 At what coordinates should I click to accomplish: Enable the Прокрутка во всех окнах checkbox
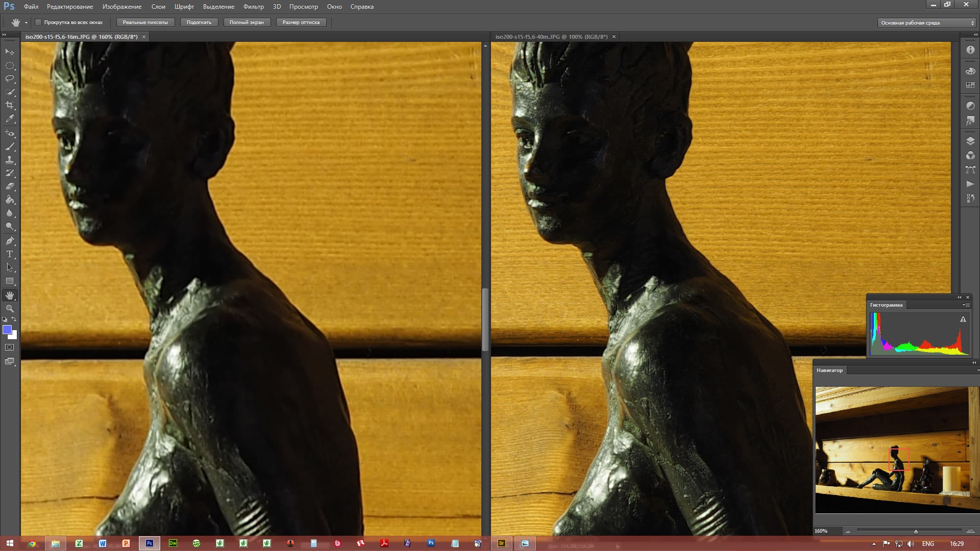[38, 22]
